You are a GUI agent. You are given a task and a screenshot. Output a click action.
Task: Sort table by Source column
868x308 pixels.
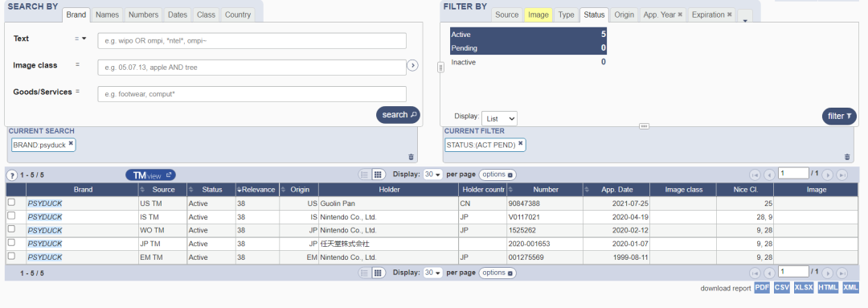point(162,190)
